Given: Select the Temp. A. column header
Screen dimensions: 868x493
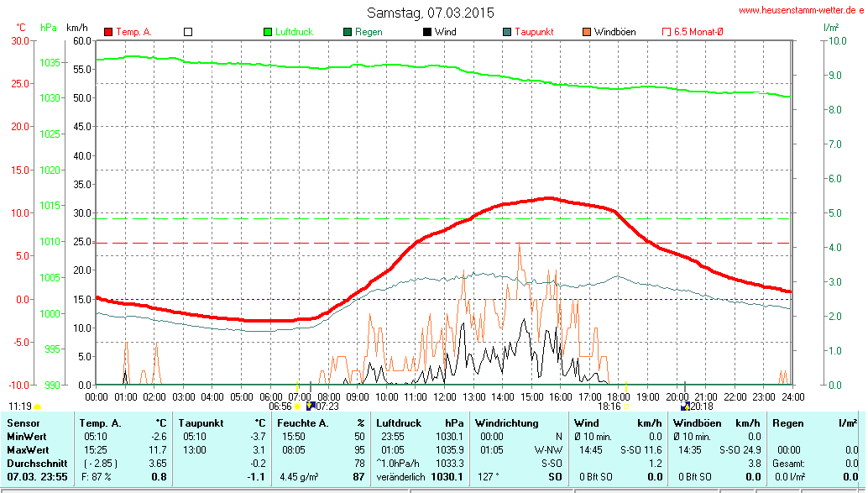Looking at the screenshot, I should tap(99, 423).
